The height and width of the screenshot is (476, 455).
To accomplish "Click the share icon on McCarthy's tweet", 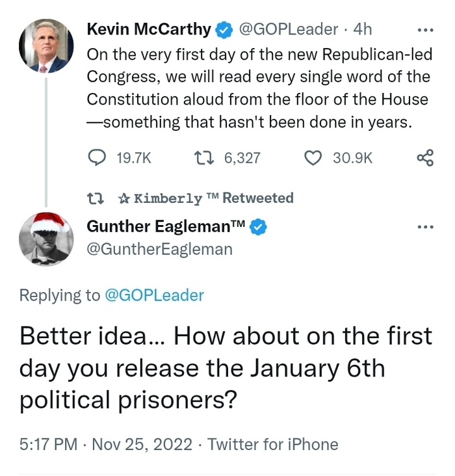I will [424, 157].
